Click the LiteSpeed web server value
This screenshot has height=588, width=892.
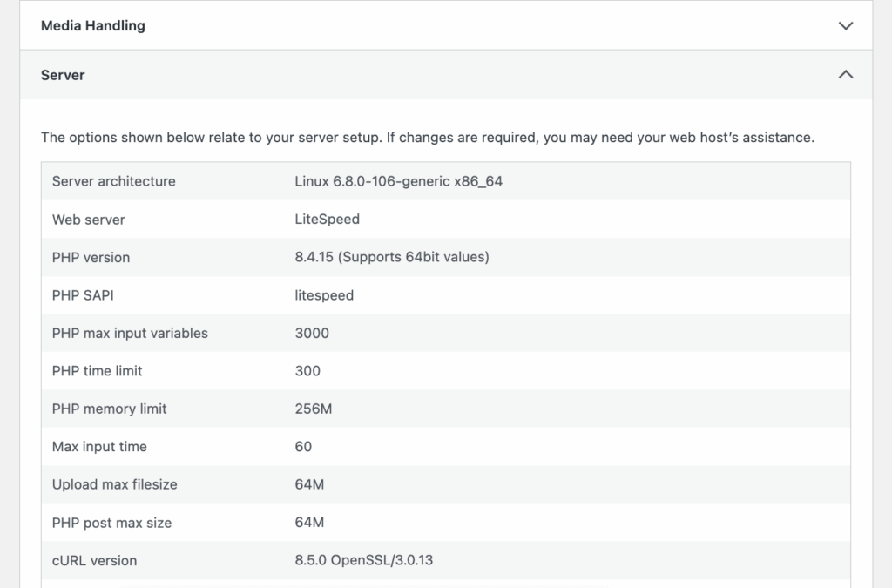point(327,220)
